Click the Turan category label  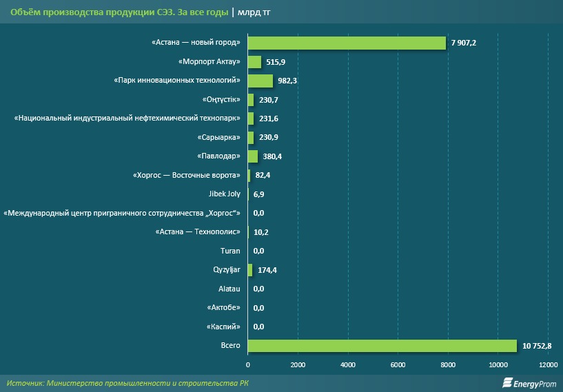(230, 251)
